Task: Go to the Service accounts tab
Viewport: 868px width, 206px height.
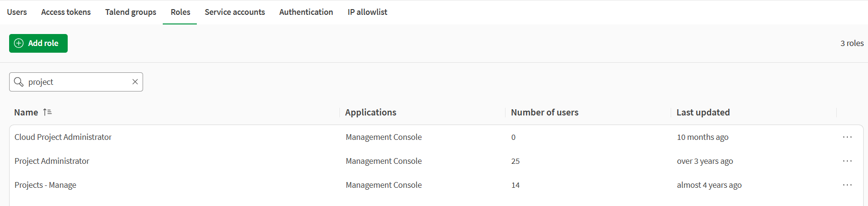Action: pyautogui.click(x=235, y=12)
